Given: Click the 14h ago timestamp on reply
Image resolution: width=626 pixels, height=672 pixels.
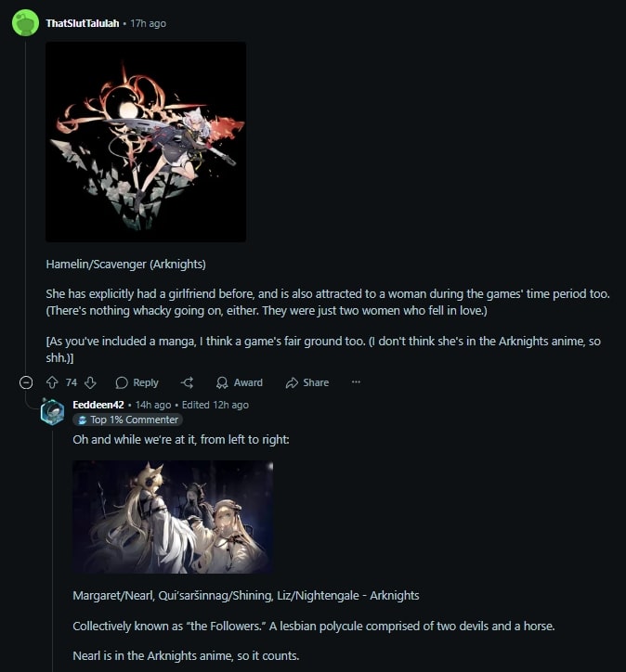Looking at the screenshot, I should (153, 405).
